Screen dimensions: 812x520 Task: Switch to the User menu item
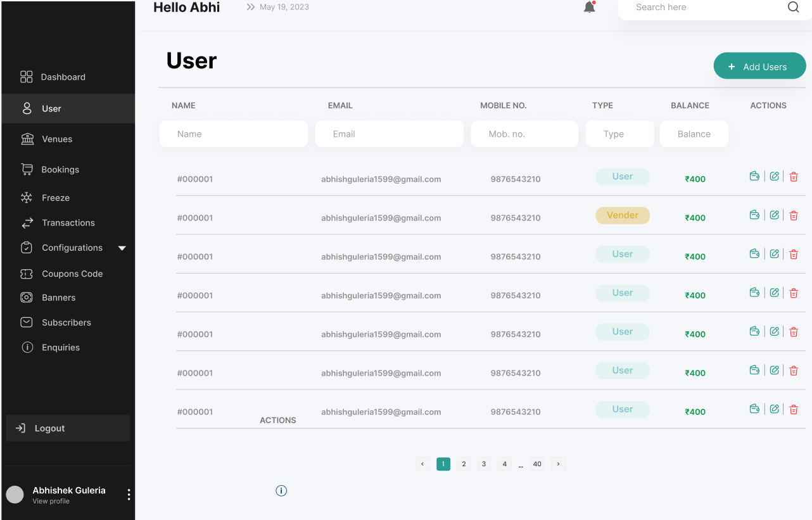[51, 108]
